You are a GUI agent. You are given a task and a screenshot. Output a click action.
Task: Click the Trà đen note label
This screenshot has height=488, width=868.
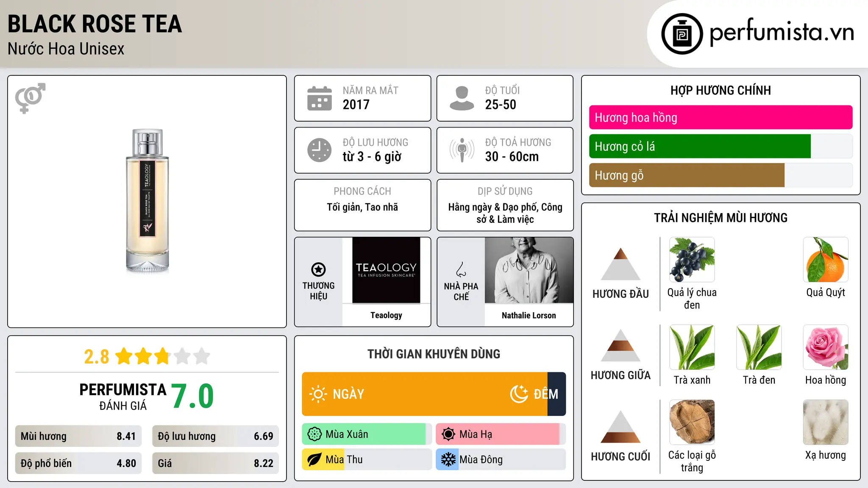(x=759, y=380)
